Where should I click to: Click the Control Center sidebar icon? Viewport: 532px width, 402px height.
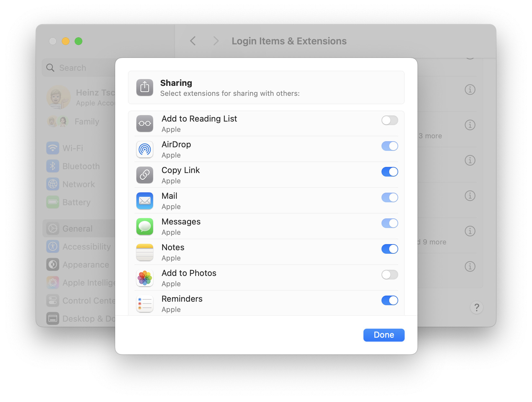pyautogui.click(x=53, y=300)
